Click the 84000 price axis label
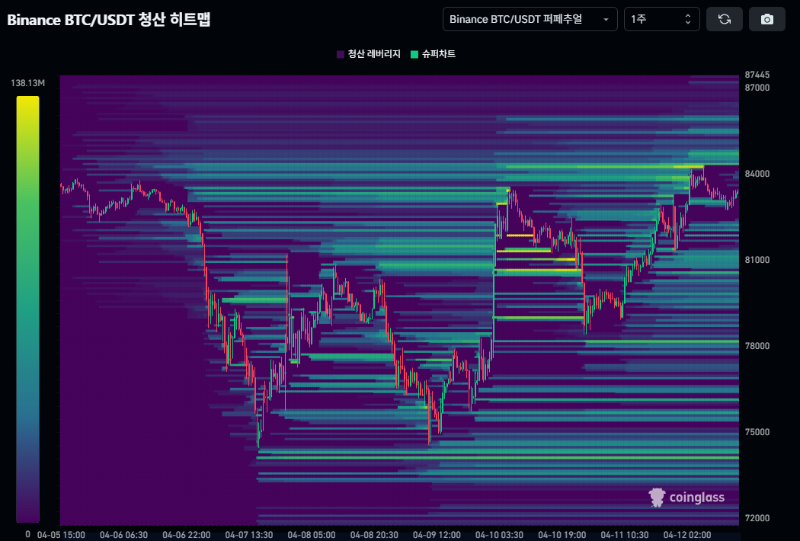 757,174
